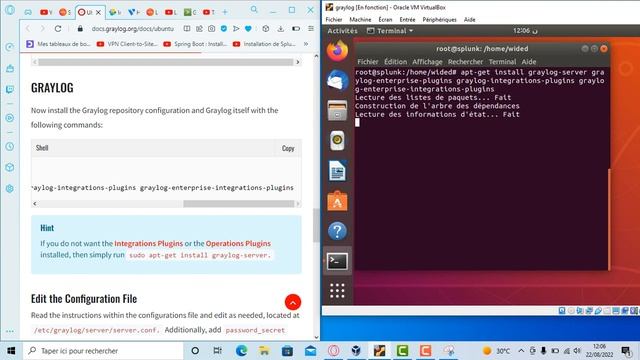Follow the Integrations Plugins link
The width and height of the screenshot is (640, 360).
click(149, 243)
